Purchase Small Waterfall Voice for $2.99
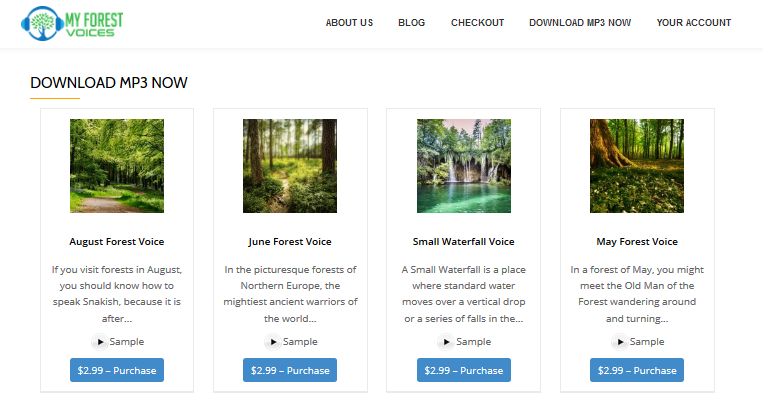 [463, 370]
